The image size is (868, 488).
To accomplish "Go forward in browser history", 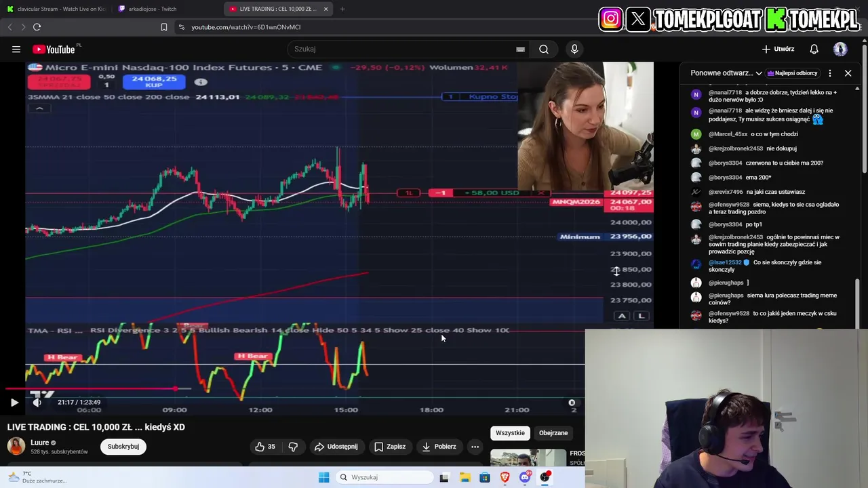I will click(x=23, y=27).
